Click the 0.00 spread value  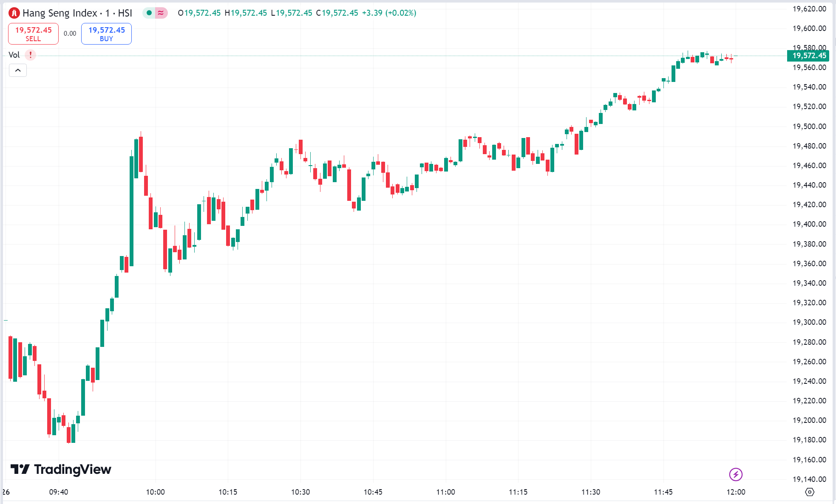70,34
